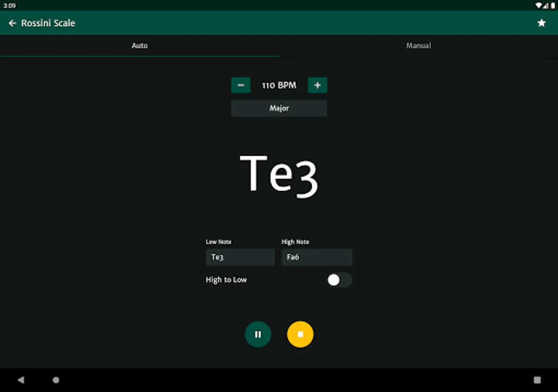Switch to the Manual tab
This screenshot has height=392, width=558.
[x=418, y=46]
